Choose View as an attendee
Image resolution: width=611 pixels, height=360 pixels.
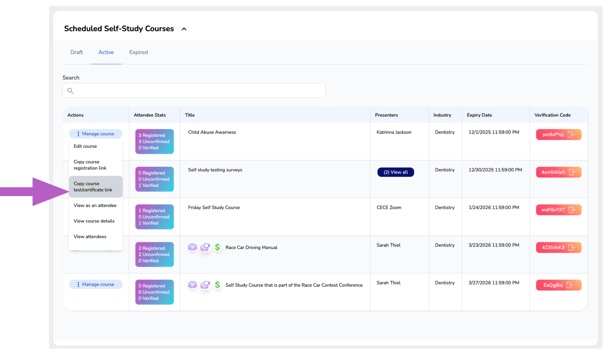(95, 205)
